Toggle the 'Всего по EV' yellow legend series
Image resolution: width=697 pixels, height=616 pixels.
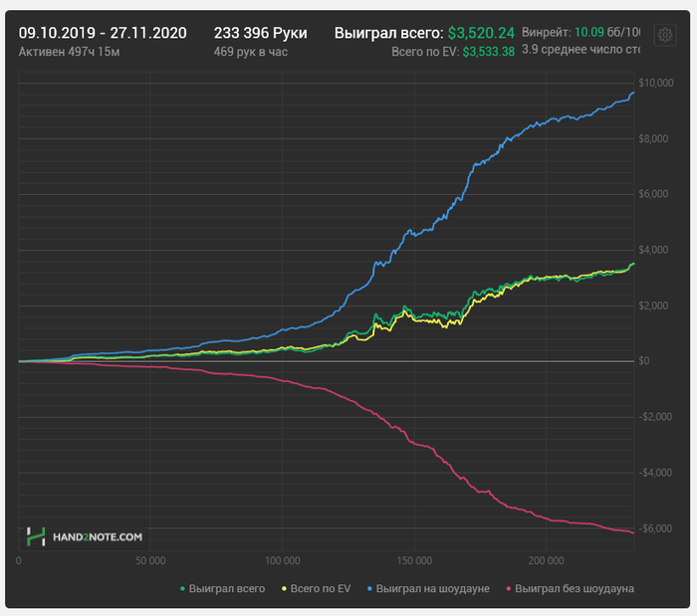pyautogui.click(x=316, y=588)
